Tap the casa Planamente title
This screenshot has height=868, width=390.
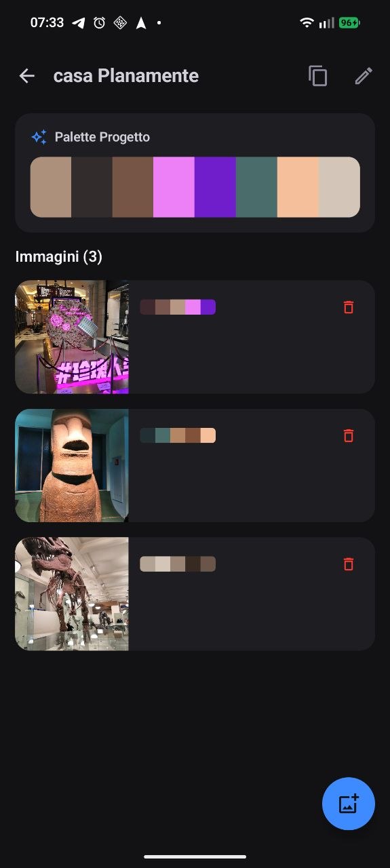pyautogui.click(x=126, y=76)
